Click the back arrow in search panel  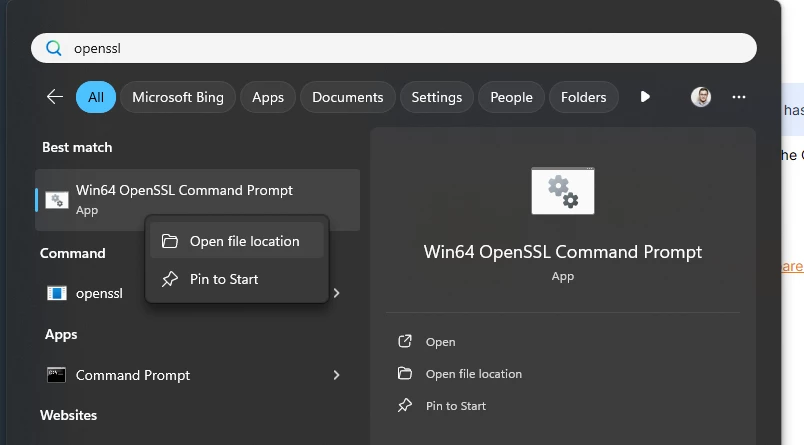coord(55,97)
